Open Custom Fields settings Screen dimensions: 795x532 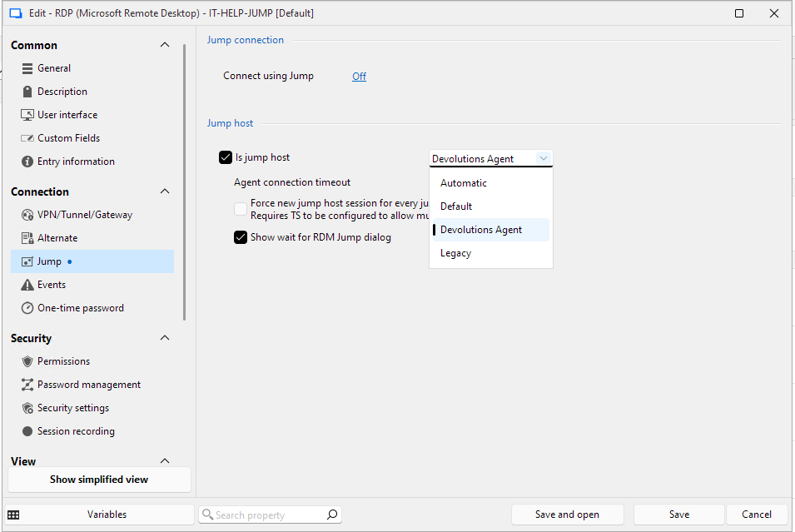(x=26, y=137)
